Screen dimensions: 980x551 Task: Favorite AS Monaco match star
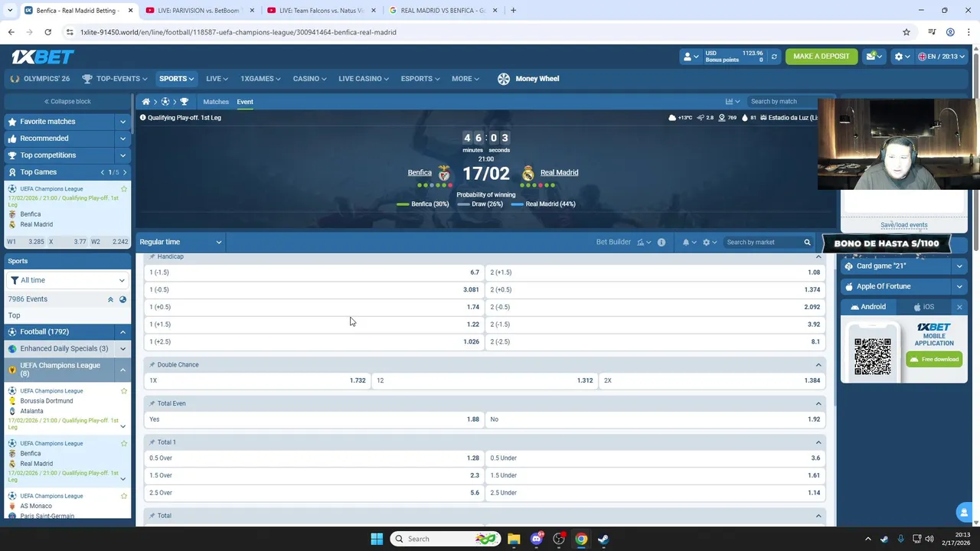coord(124,496)
